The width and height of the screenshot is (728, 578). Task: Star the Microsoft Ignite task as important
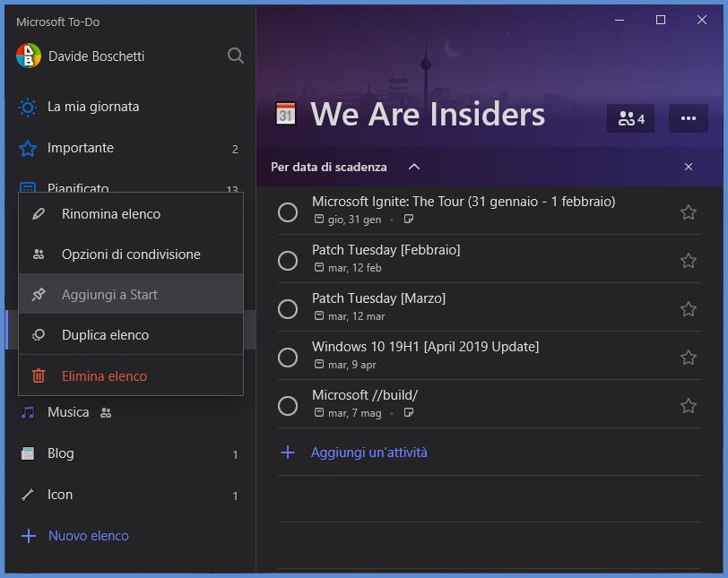(688, 212)
